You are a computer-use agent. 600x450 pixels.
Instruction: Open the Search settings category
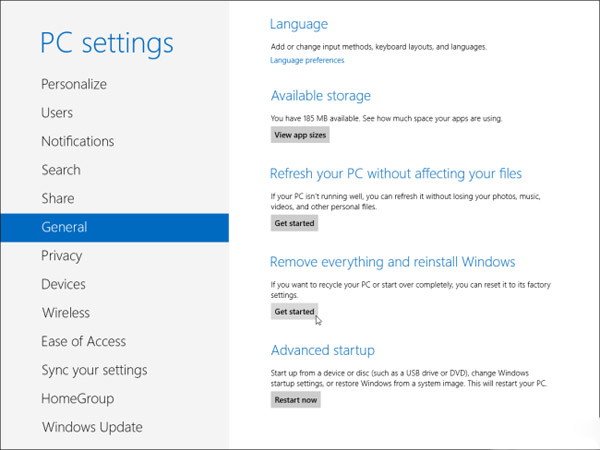(61, 170)
